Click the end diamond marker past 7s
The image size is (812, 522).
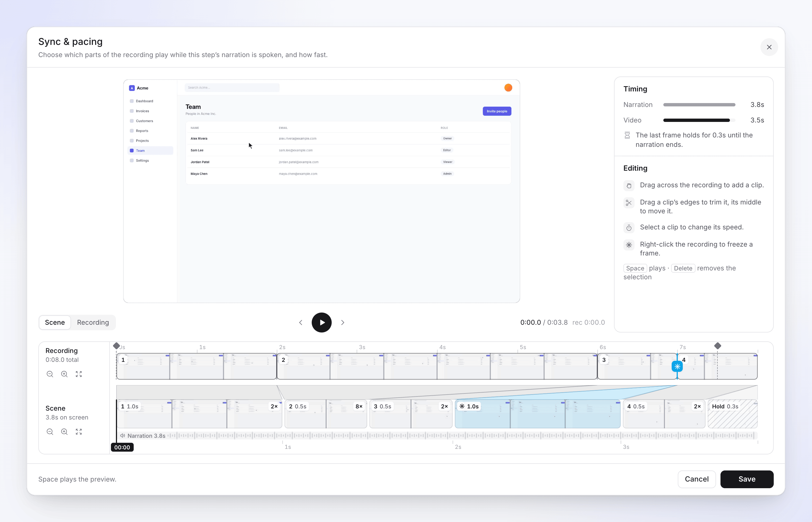(x=717, y=346)
